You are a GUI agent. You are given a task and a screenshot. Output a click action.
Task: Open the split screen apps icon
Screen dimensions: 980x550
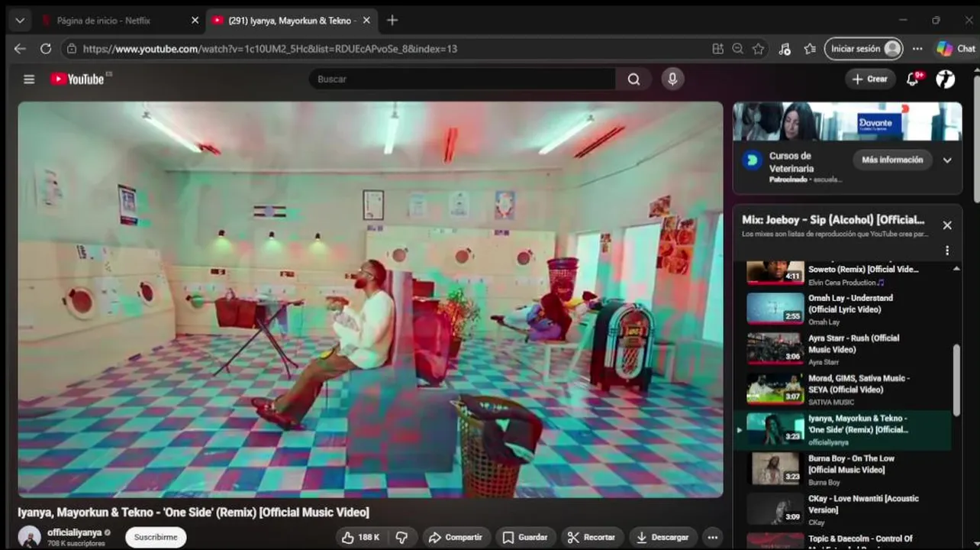tap(717, 48)
